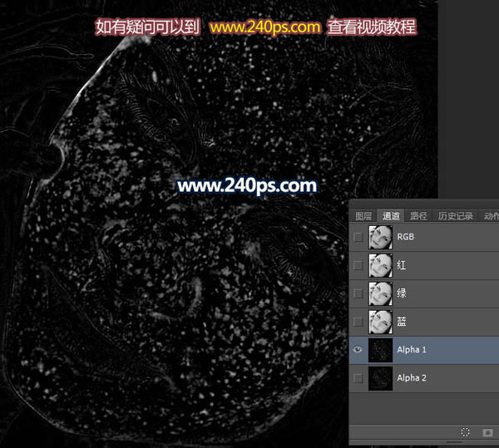Image resolution: width=499 pixels, height=448 pixels.
Task: Select the 蓝 channel name
Action: pos(402,322)
